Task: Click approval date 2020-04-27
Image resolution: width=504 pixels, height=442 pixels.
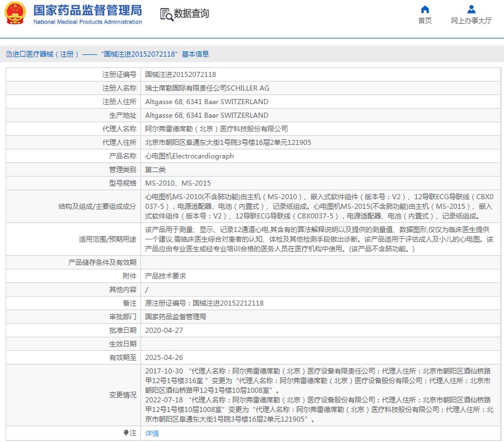Action: tap(164, 330)
